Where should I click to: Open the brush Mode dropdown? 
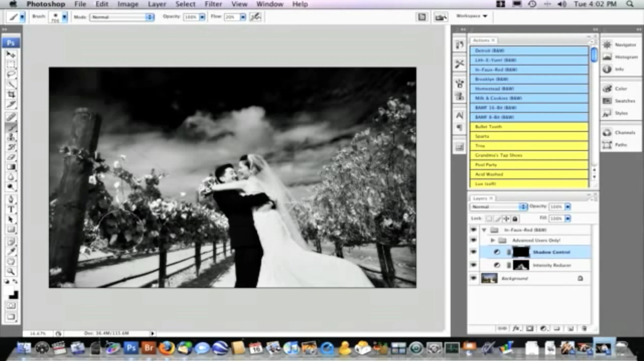click(122, 17)
